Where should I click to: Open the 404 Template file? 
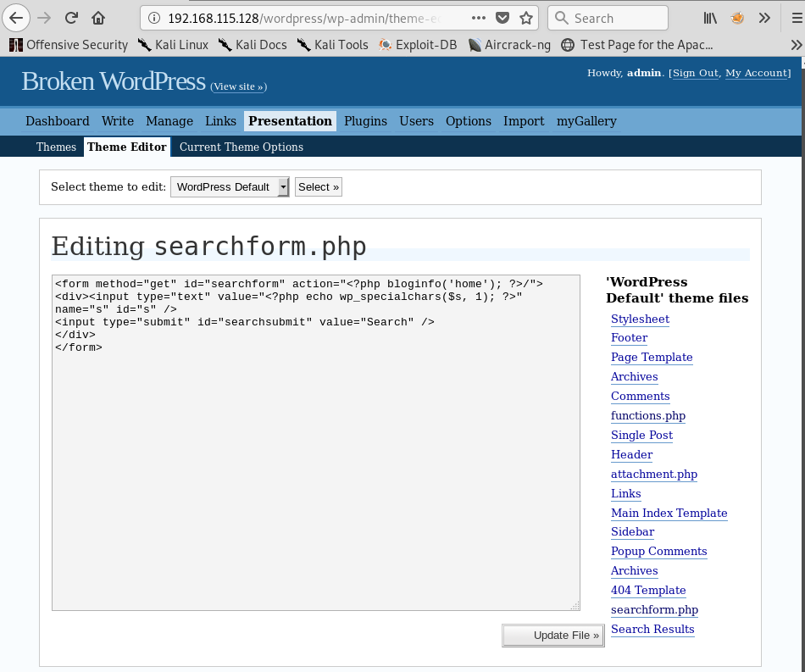click(648, 591)
